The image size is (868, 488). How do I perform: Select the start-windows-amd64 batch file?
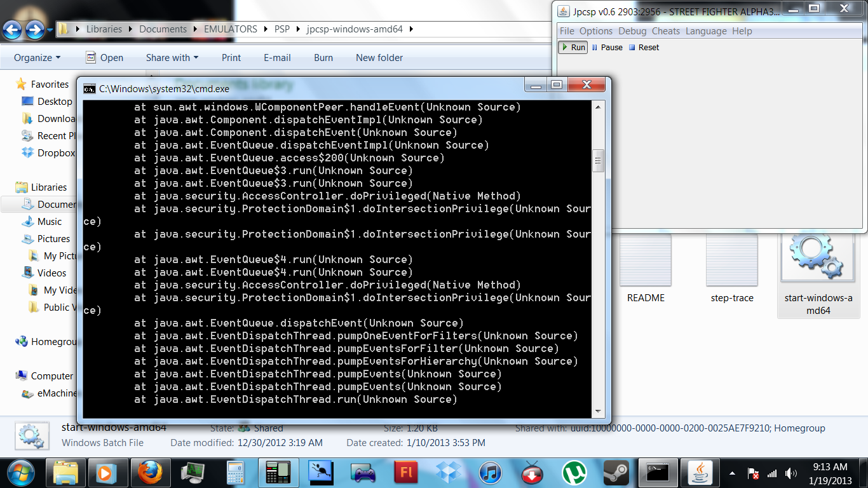click(x=818, y=274)
